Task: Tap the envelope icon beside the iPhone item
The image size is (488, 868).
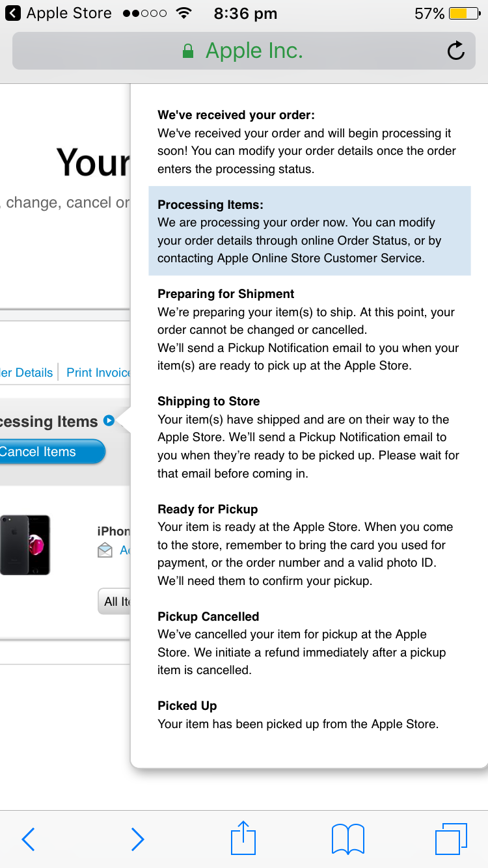Action: (105, 550)
